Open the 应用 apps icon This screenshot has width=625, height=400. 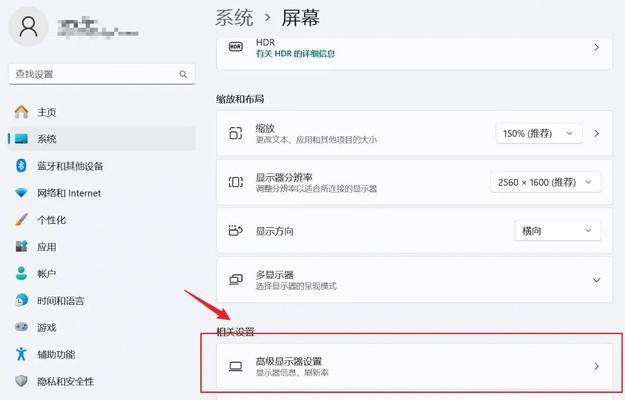pyautogui.click(x=21, y=247)
